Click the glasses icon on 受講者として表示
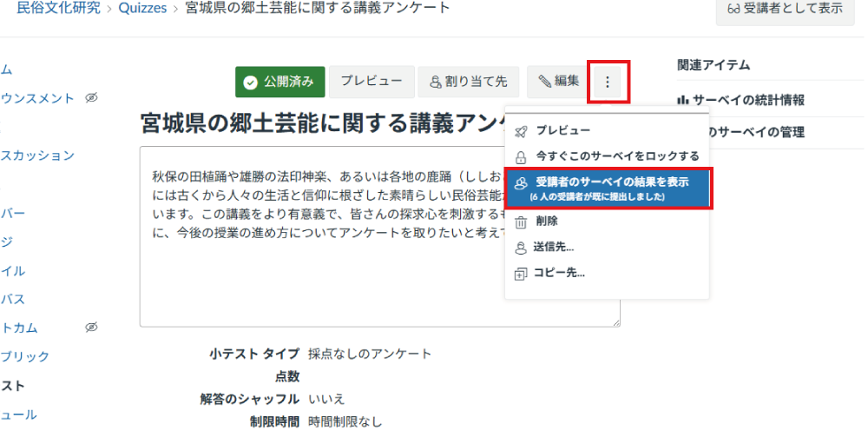 tap(733, 9)
